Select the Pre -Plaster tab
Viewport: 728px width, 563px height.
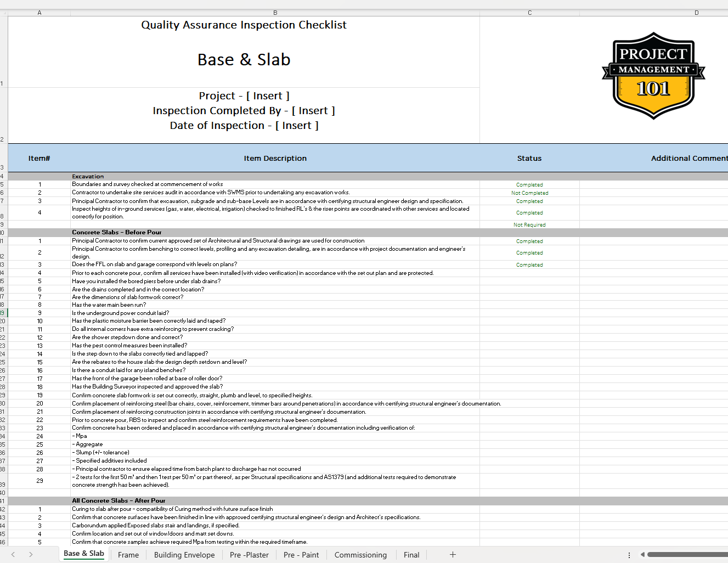click(249, 555)
